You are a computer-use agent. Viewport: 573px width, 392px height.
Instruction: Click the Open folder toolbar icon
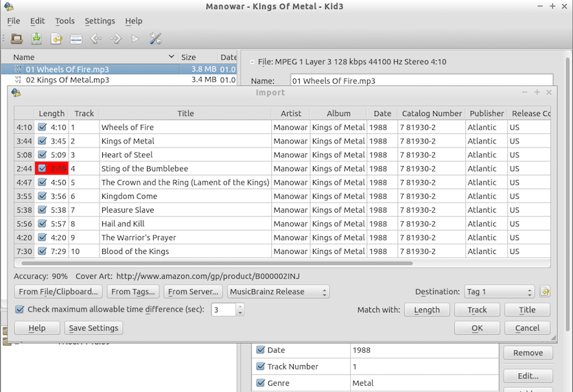tap(16, 38)
